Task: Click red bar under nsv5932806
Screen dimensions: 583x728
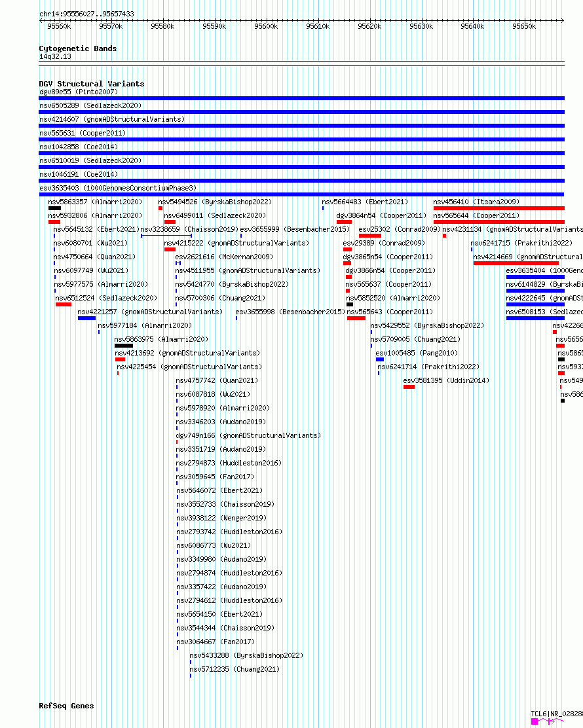Action: (x=54, y=222)
